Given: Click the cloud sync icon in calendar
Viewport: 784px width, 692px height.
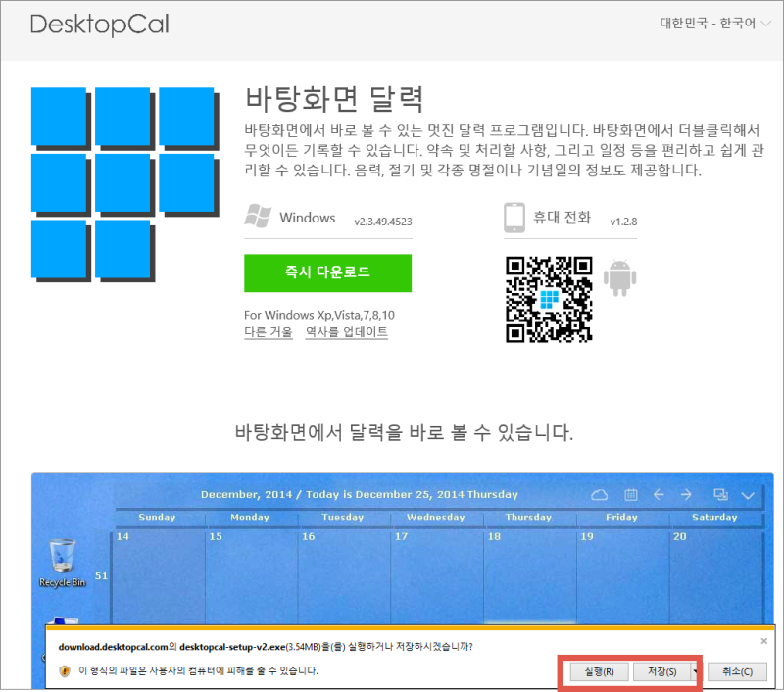Looking at the screenshot, I should pyautogui.click(x=599, y=495).
